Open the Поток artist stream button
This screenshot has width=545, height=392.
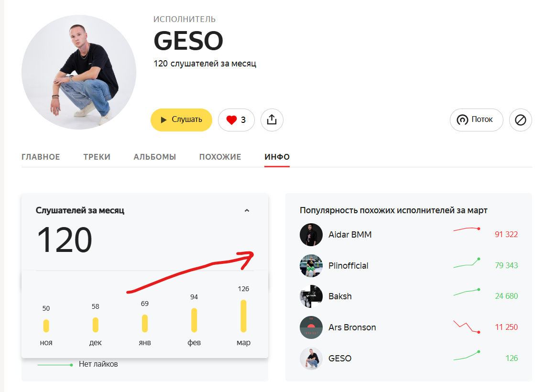click(x=477, y=120)
